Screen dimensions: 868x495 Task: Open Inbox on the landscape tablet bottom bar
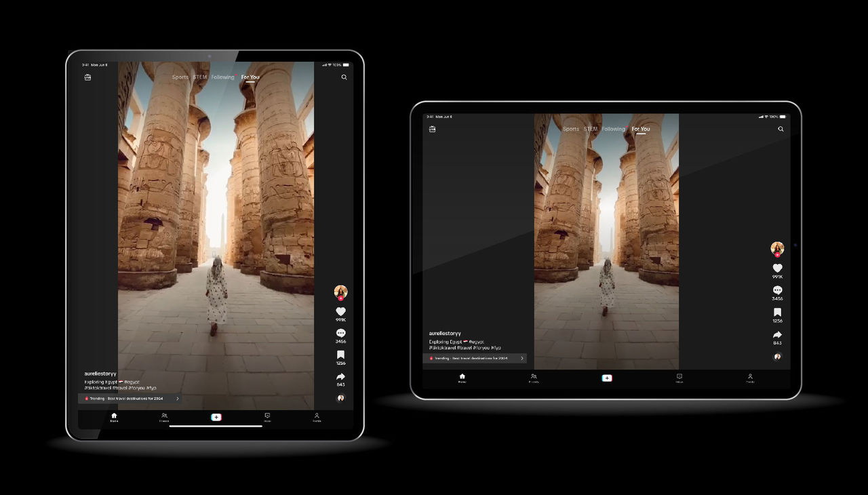679,377
